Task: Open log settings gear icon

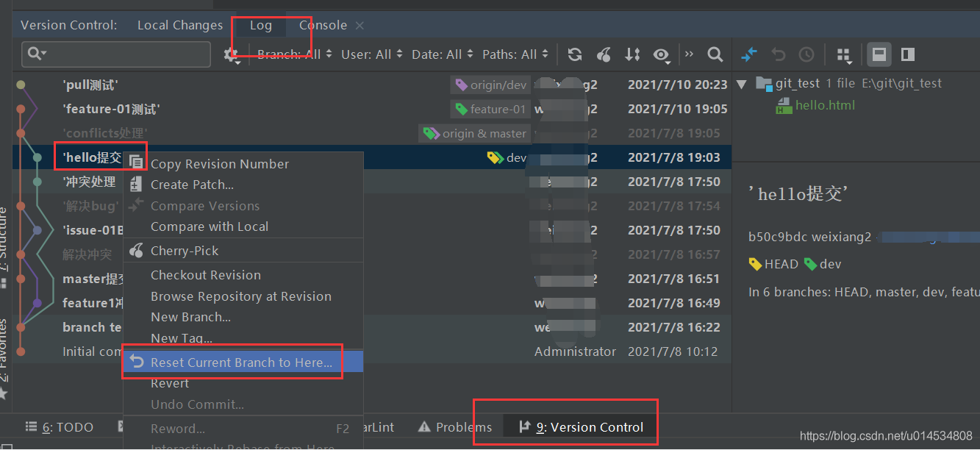Action: point(232,54)
